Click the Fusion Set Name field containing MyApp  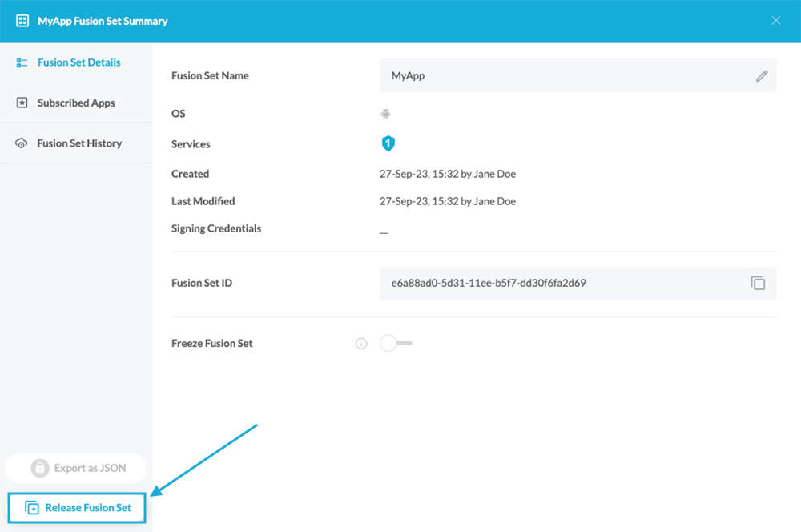coord(561,76)
